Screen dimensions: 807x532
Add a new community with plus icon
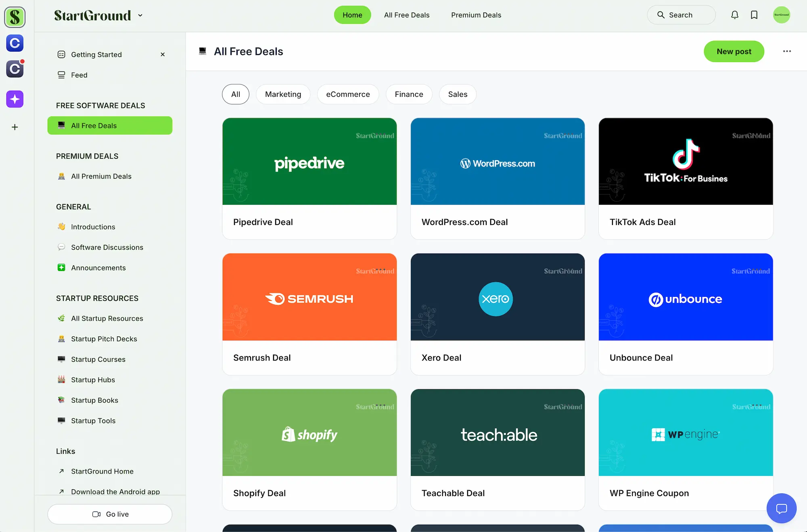[15, 127]
